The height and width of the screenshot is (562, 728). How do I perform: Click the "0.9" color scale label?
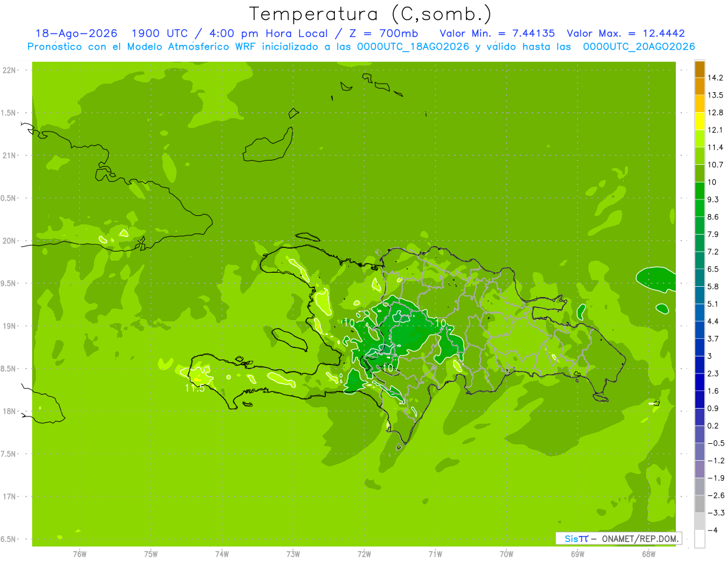[x=714, y=409]
